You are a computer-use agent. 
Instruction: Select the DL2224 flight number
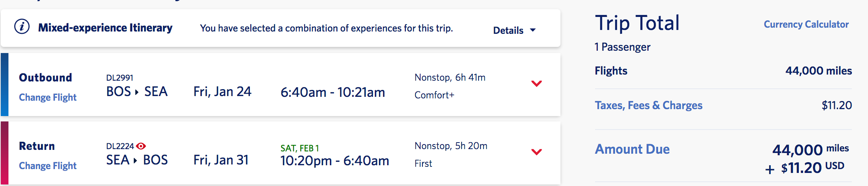pyautogui.click(x=120, y=146)
